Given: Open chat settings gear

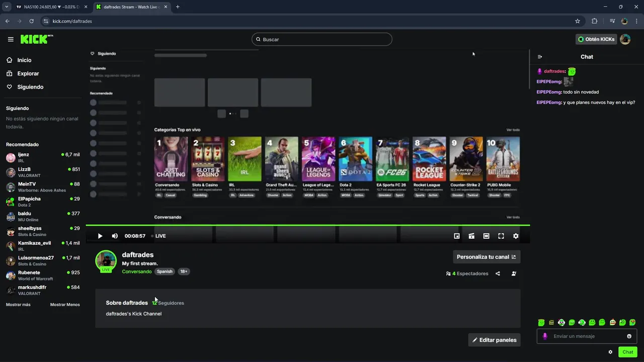Looking at the screenshot, I should click(610, 352).
